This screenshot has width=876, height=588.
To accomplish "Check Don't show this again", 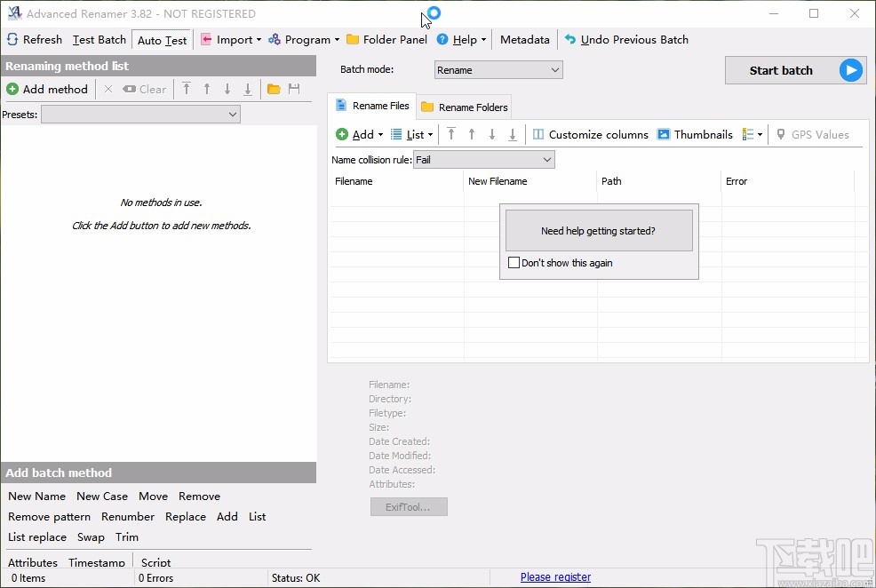I will pos(514,262).
